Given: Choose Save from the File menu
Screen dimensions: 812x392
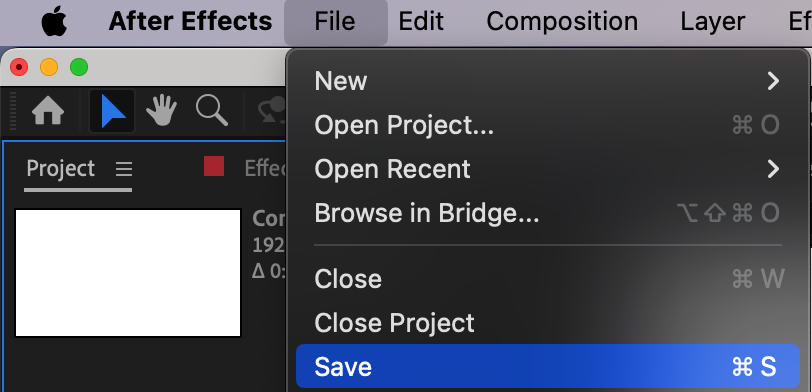Looking at the screenshot, I should (548, 367).
